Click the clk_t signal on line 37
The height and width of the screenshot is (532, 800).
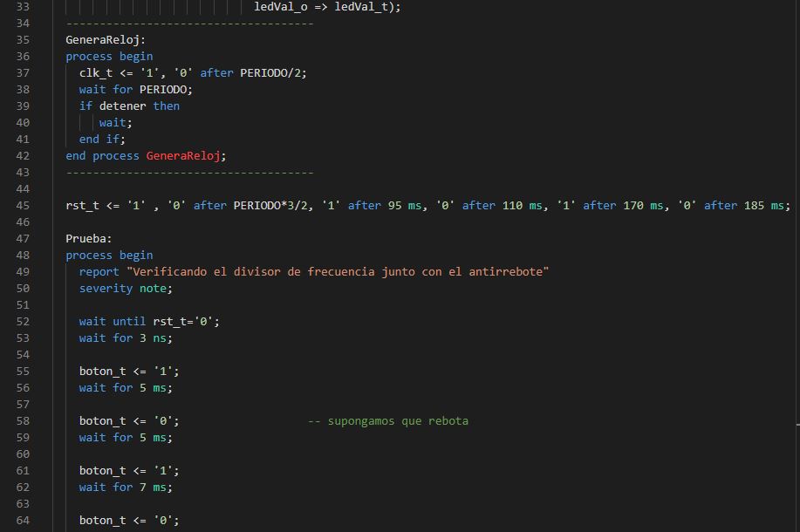click(96, 72)
